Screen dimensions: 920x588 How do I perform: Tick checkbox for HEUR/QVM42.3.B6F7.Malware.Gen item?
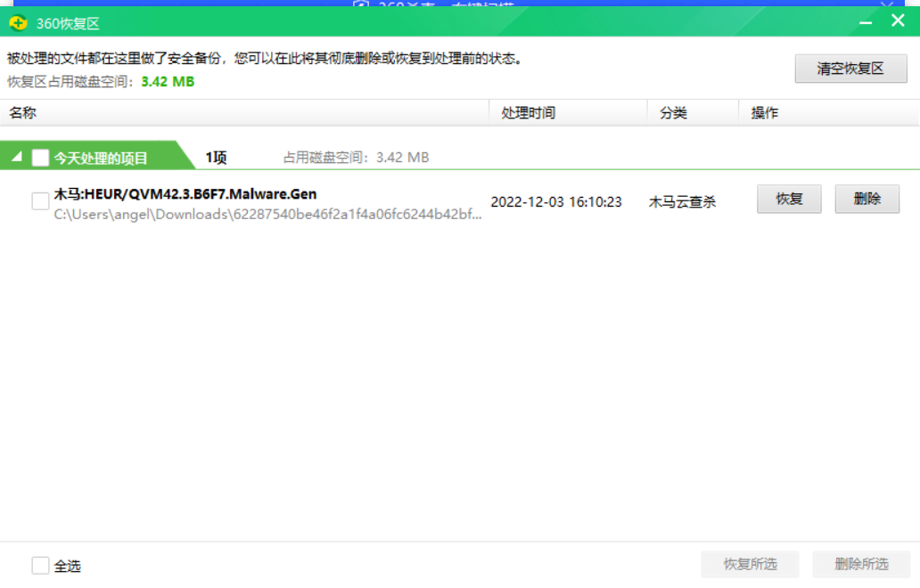tap(40, 201)
